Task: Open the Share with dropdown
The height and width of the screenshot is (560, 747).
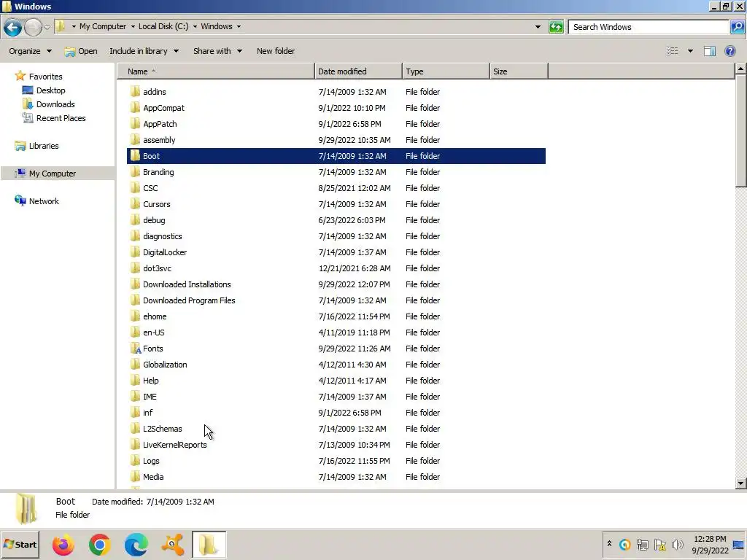Action: pos(217,51)
